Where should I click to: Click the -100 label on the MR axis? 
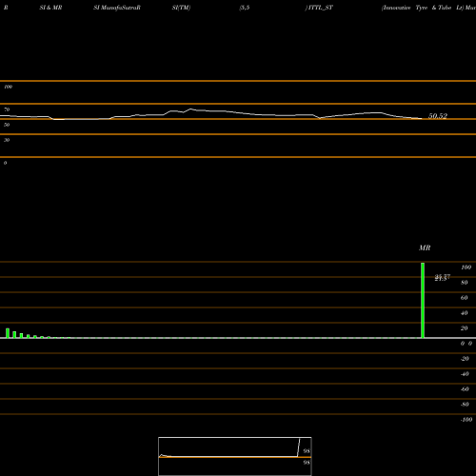[466, 420]
